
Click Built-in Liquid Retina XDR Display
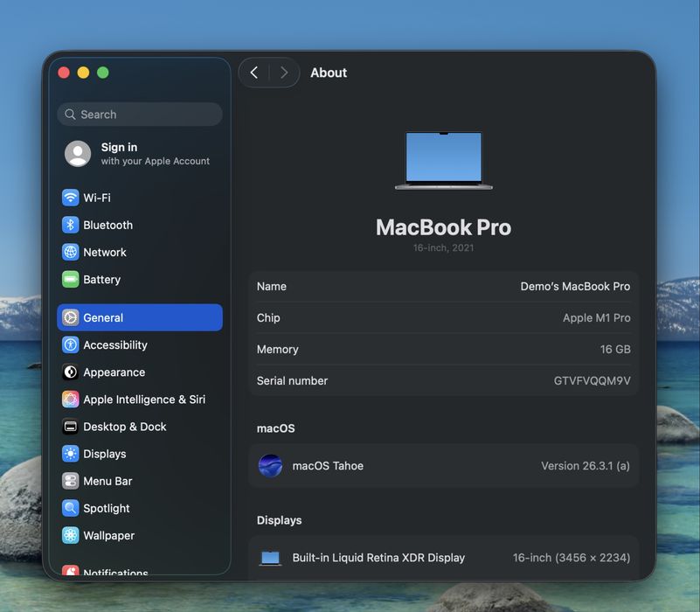point(378,558)
